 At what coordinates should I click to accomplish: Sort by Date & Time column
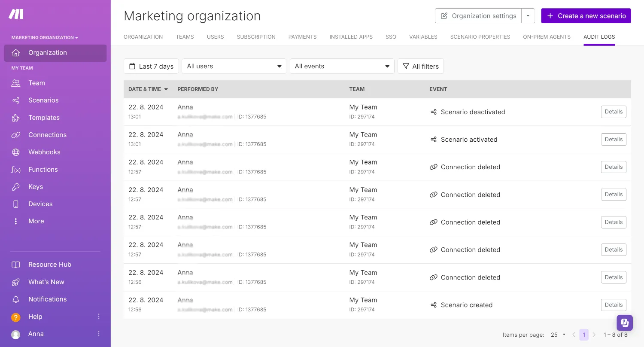click(148, 89)
